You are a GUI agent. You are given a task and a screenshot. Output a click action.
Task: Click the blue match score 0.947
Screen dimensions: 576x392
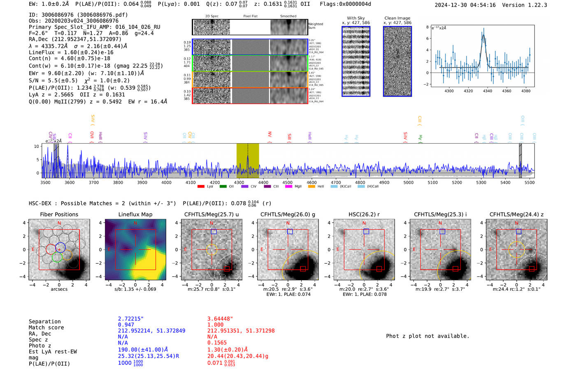point(126,325)
